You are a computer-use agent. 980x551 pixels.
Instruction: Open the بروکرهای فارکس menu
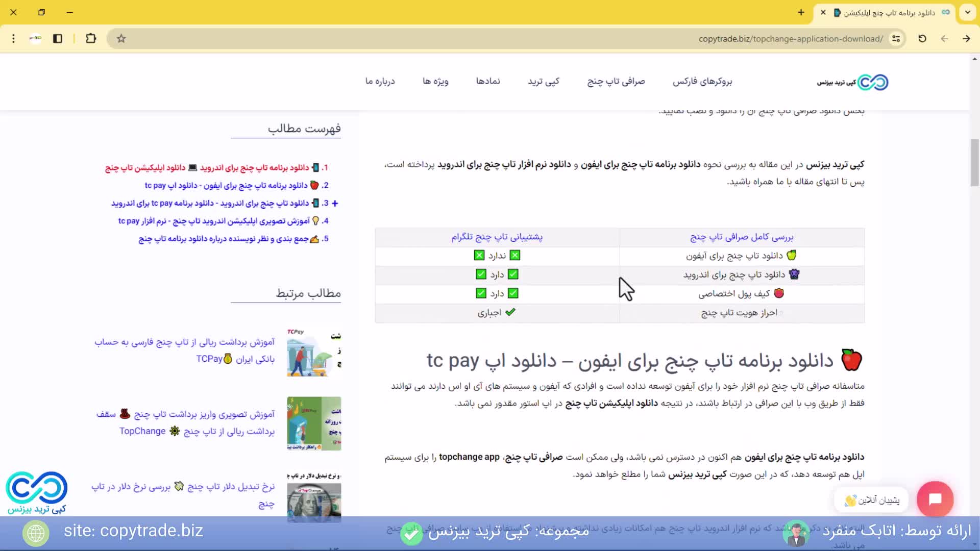(702, 82)
